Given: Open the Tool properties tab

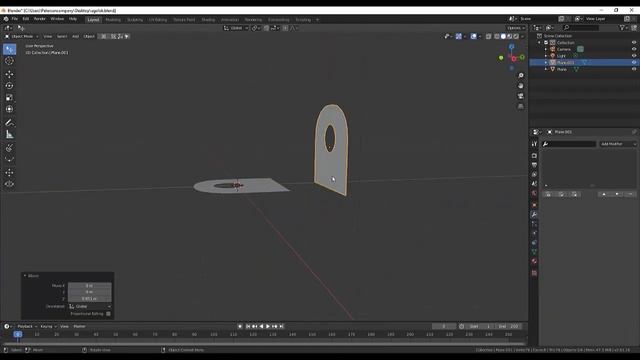Looking at the screenshot, I should pos(534,144).
